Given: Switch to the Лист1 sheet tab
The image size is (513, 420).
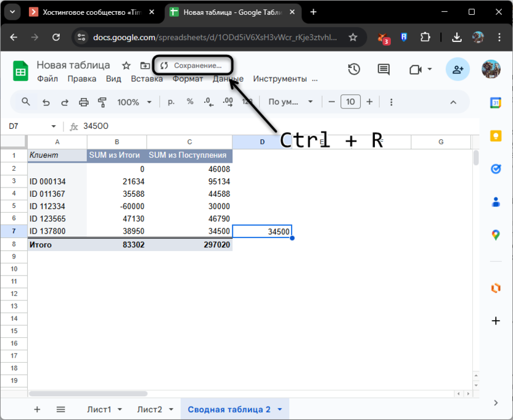Looking at the screenshot, I should [104, 409].
